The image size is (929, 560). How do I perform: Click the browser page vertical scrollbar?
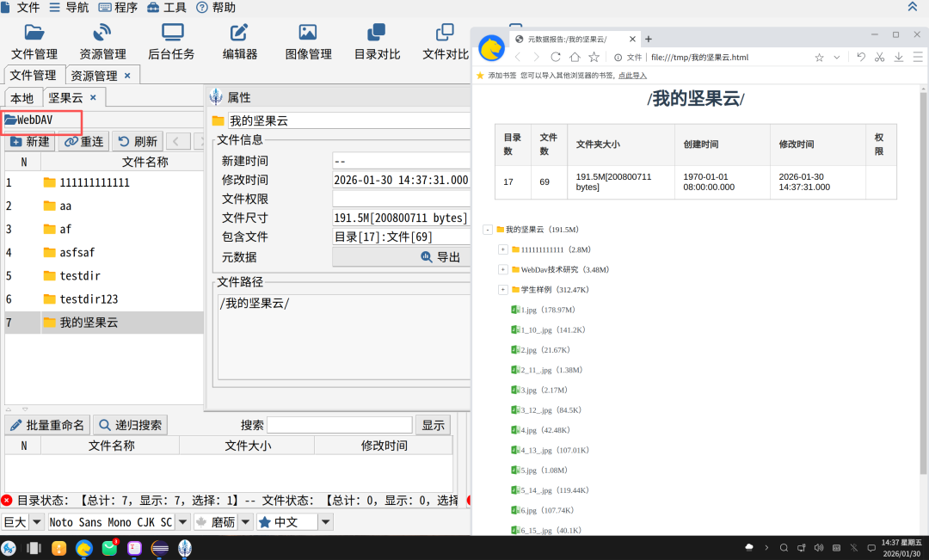(923, 283)
